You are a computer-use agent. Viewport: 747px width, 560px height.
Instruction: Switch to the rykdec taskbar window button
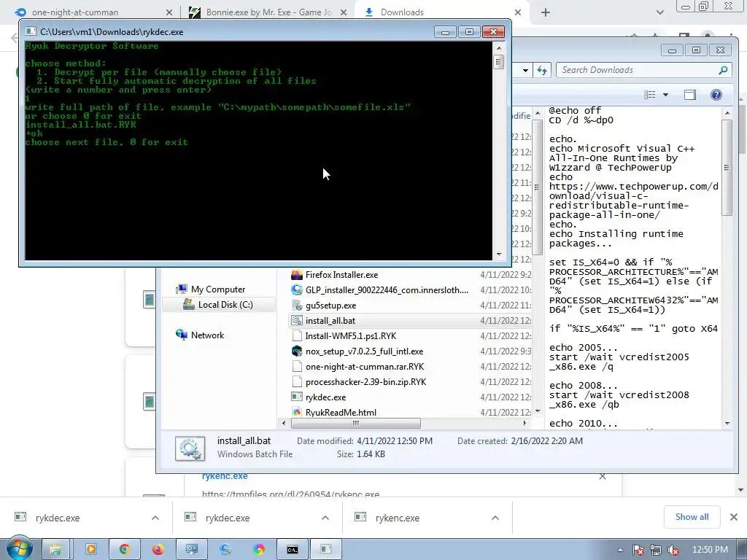pos(326,550)
